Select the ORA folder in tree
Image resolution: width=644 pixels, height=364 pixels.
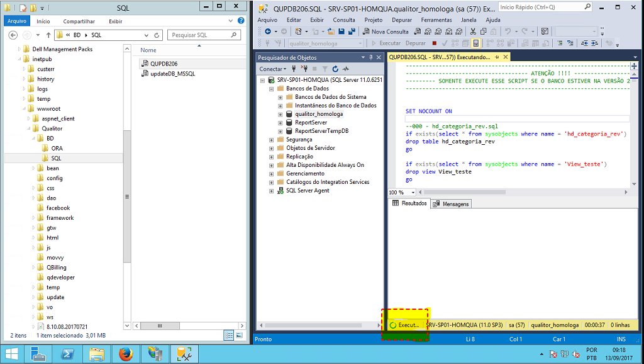pyautogui.click(x=57, y=148)
